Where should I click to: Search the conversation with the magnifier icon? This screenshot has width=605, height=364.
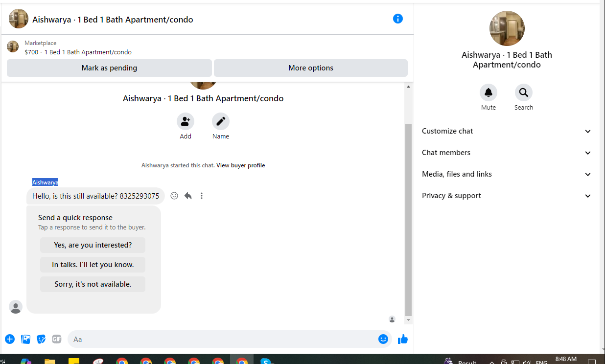524,92
